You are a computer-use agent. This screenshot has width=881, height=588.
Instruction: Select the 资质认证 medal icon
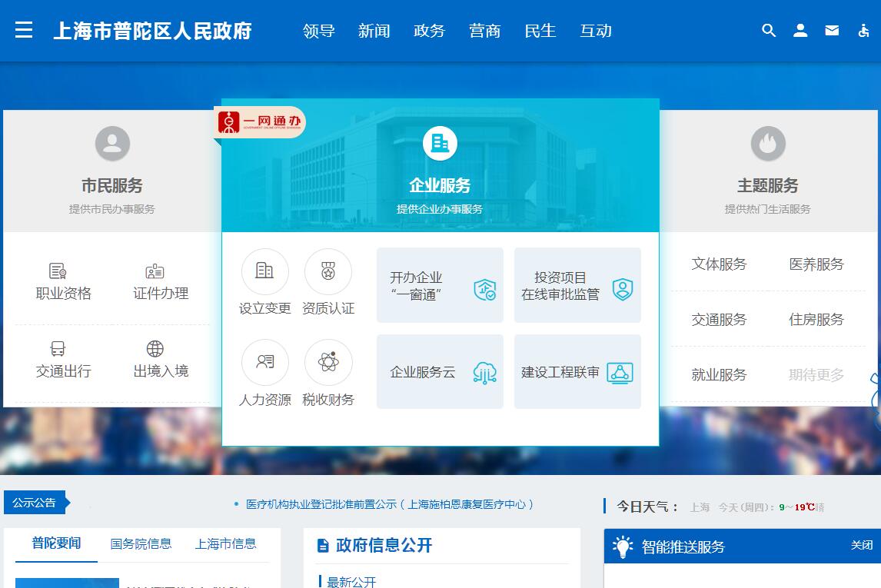point(328,272)
